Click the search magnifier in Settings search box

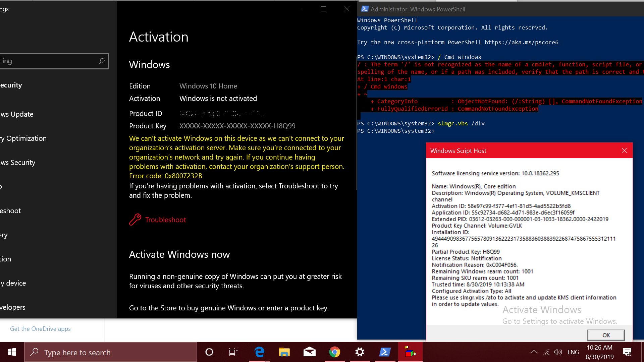(x=101, y=61)
